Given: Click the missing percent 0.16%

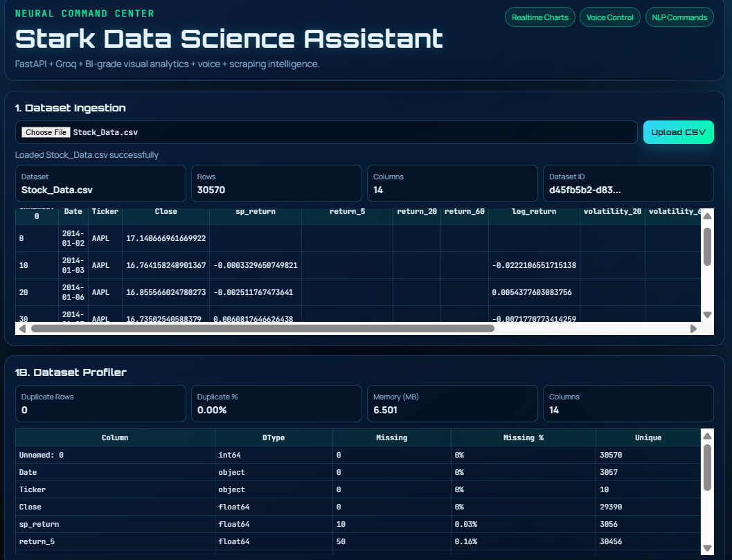Looking at the screenshot, I should (466, 541).
